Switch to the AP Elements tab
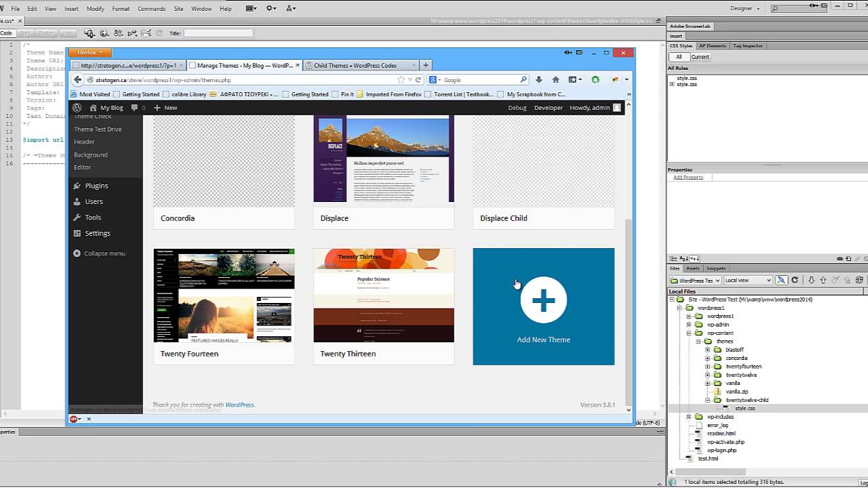Screen dimensions: 868x488 pyautogui.click(x=712, y=45)
